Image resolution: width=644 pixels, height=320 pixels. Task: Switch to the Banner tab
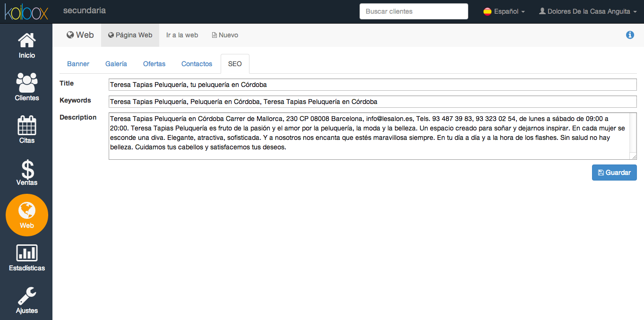pos(78,64)
